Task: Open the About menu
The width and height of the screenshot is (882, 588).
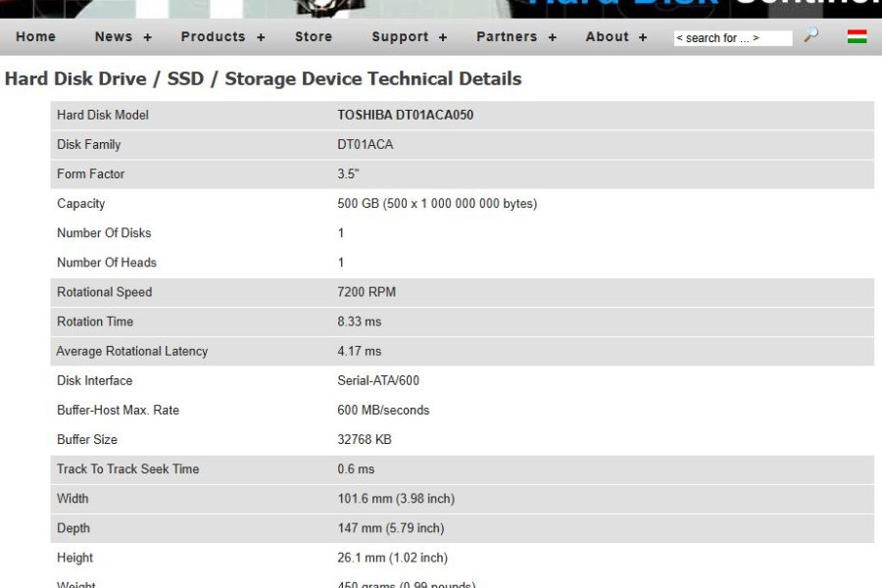Action: click(607, 36)
